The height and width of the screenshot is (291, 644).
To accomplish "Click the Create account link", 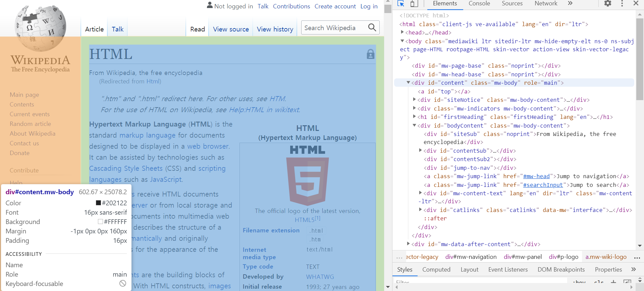I will 335,6.
